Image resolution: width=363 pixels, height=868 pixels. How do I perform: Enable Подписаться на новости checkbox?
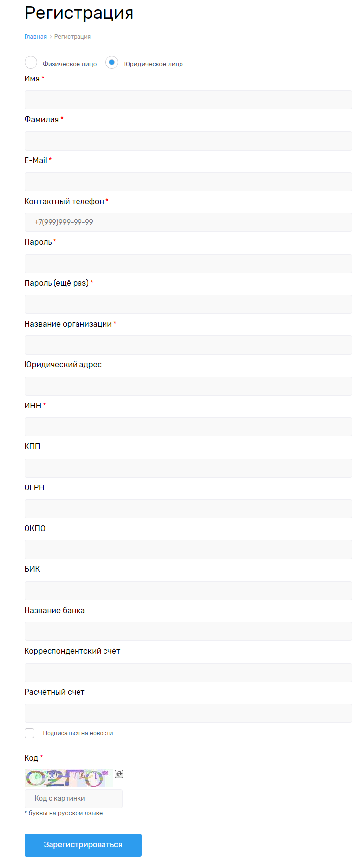click(29, 733)
